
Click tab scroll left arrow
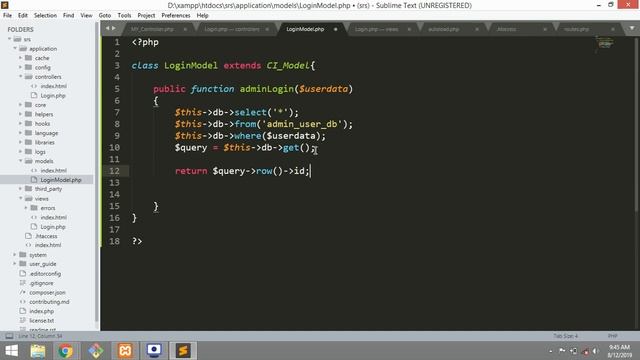click(107, 29)
